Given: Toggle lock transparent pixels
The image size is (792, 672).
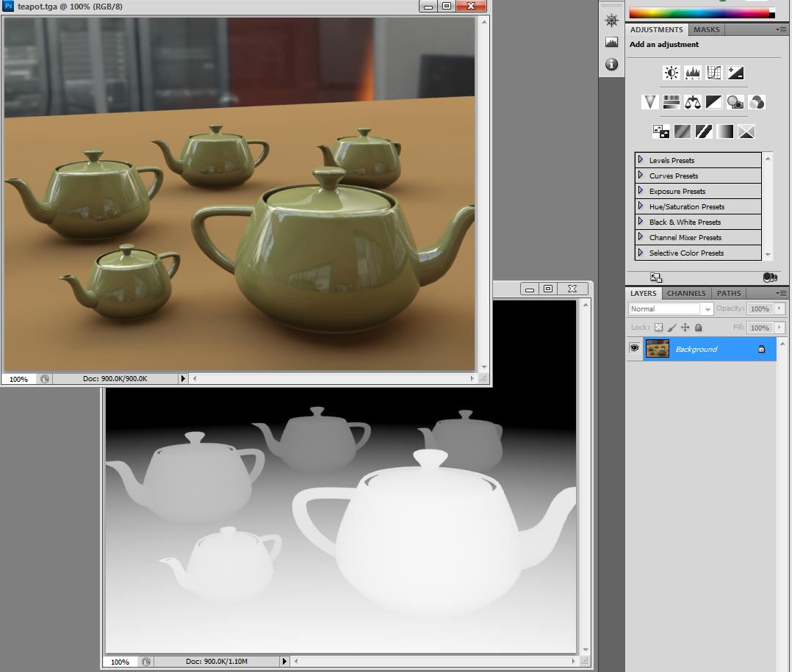Looking at the screenshot, I should coord(658,327).
